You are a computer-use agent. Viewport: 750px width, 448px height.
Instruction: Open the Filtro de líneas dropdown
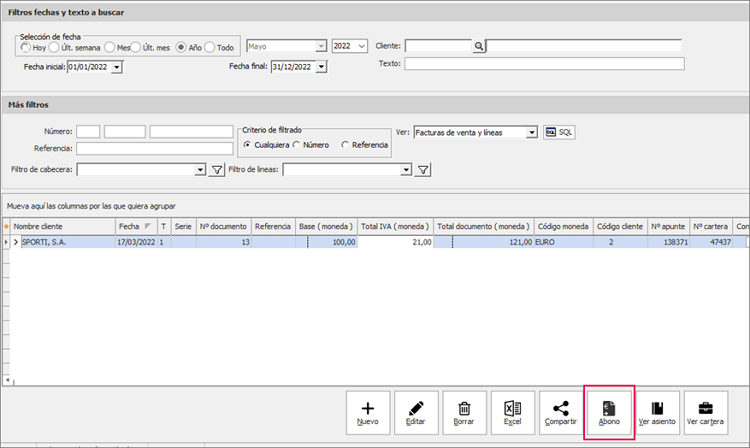click(x=406, y=170)
